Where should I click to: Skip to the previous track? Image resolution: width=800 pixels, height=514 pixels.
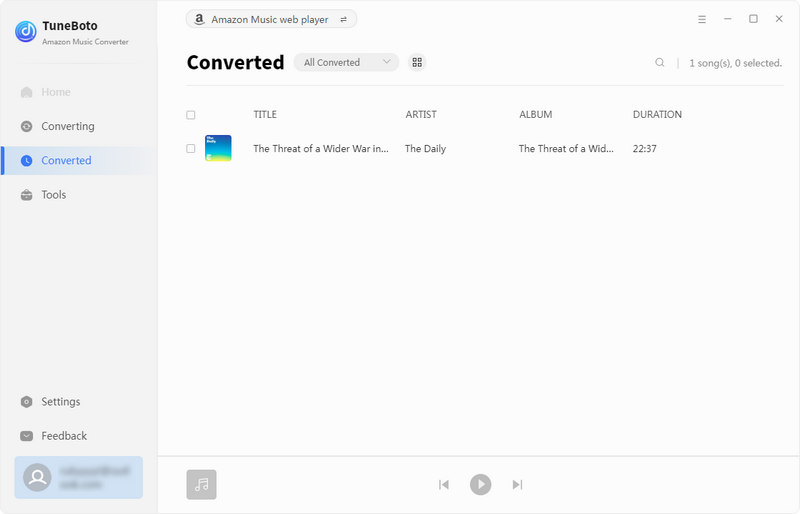point(444,484)
